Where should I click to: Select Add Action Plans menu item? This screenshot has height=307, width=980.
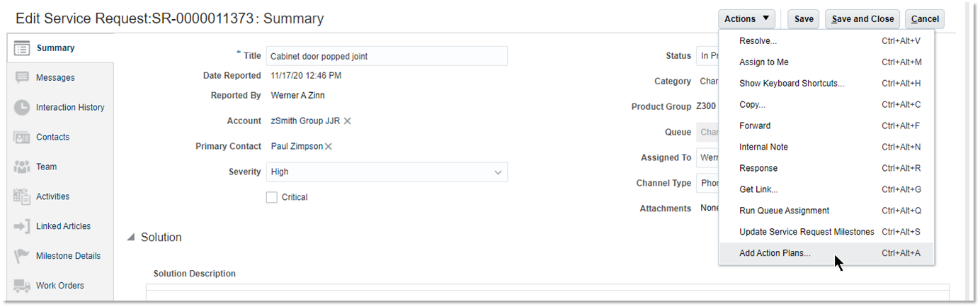[775, 253]
